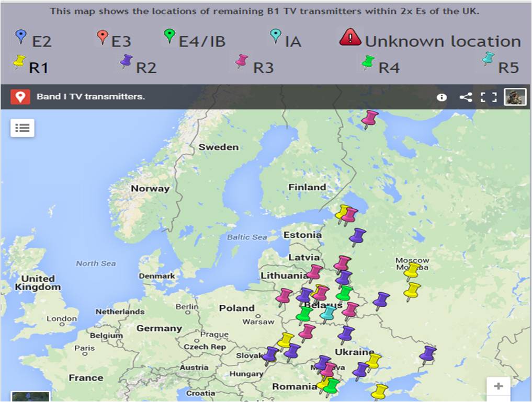Click the 'United Kingdom' map label
532x402 pixels.
(38, 283)
